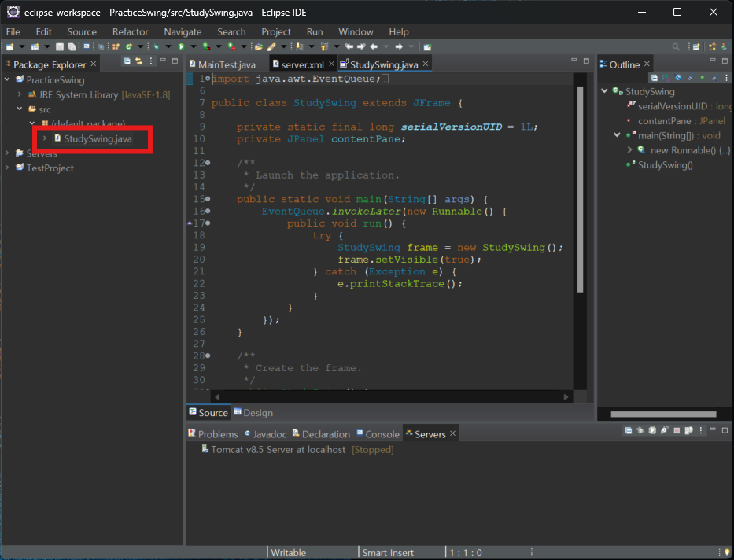The image size is (734, 560).
Task: Switch to the Java perspective icon
Action: click(x=725, y=46)
